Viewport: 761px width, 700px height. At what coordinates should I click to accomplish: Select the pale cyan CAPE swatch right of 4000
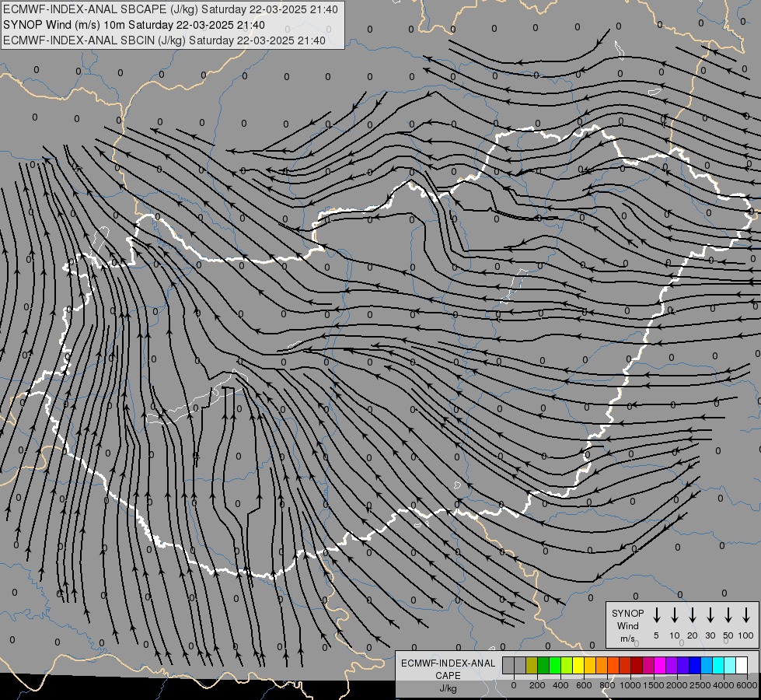coord(729,666)
